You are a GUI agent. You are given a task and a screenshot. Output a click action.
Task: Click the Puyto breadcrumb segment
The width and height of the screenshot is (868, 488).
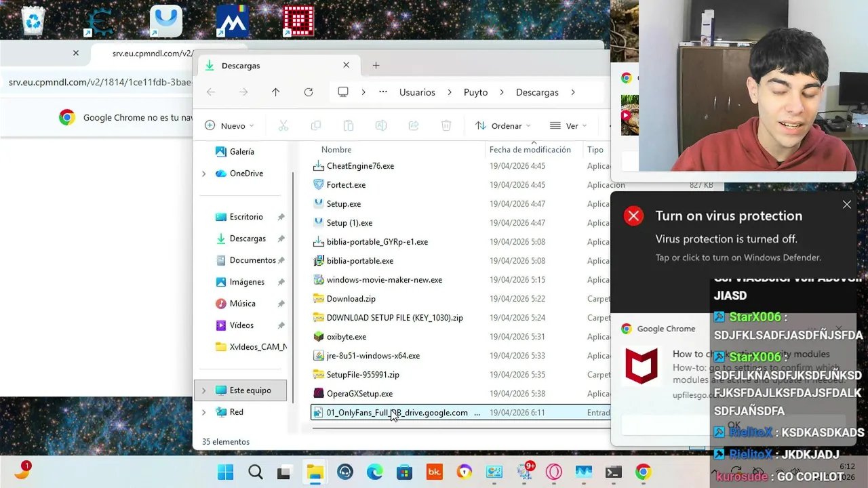click(475, 92)
